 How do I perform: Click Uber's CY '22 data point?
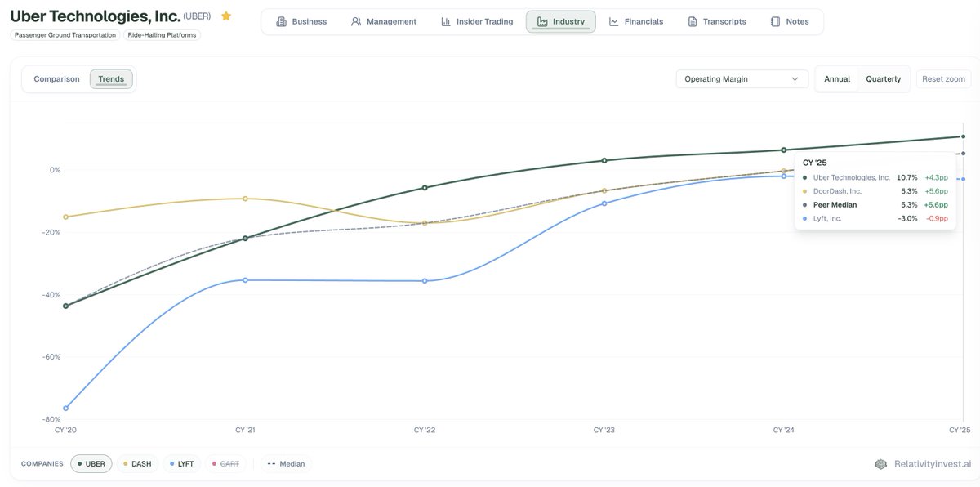click(x=425, y=187)
